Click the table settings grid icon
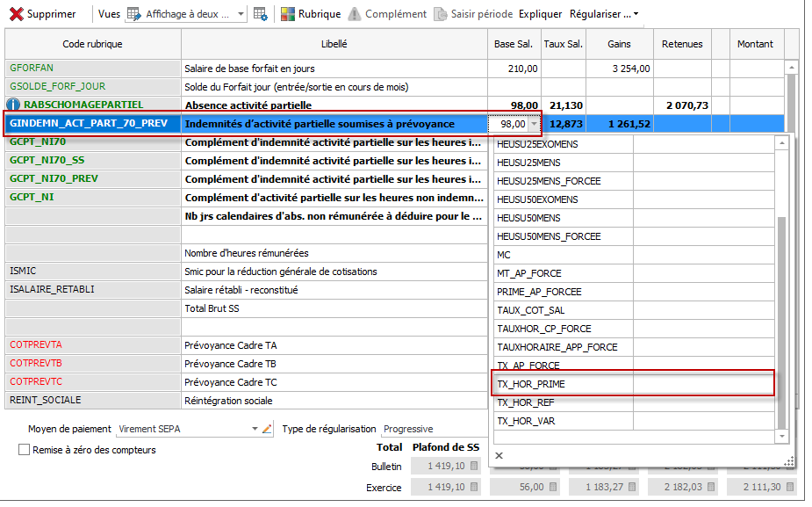Viewport: 812px width, 507px height. 261,14
